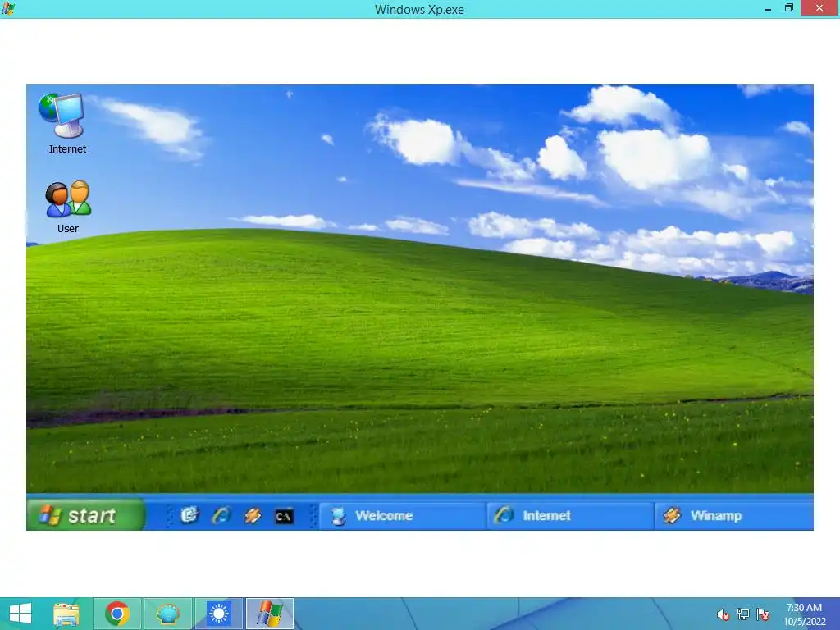
Task: Close the Windows Xp.exe window
Action: 819,8
